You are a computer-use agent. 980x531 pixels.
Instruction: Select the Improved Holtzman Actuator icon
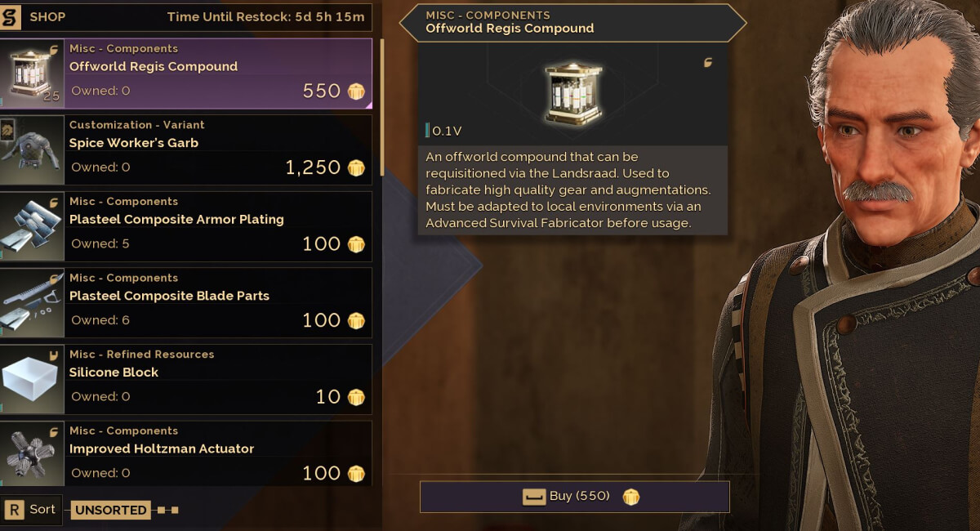coord(32,454)
